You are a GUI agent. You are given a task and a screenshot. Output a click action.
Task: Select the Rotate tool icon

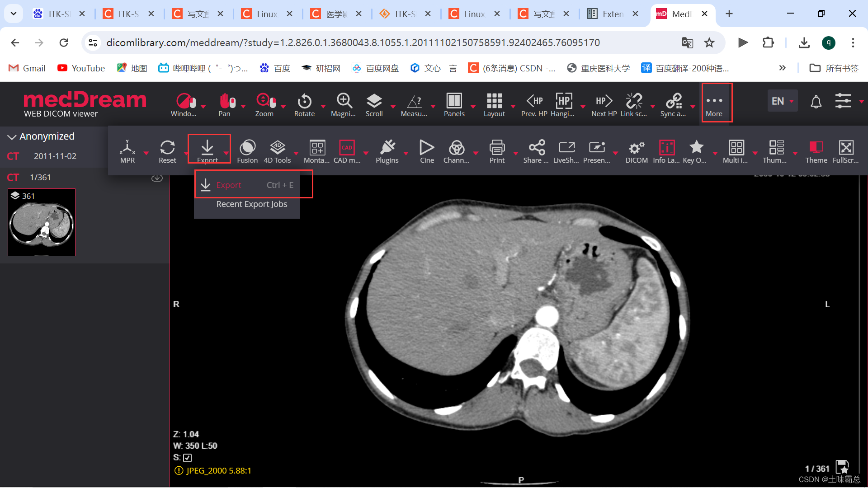tap(304, 102)
